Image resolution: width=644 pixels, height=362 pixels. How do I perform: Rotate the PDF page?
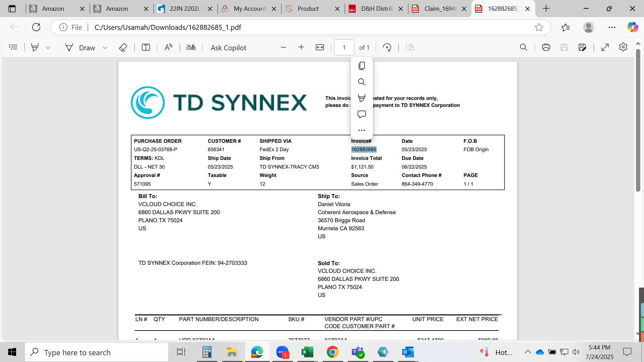[387, 47]
